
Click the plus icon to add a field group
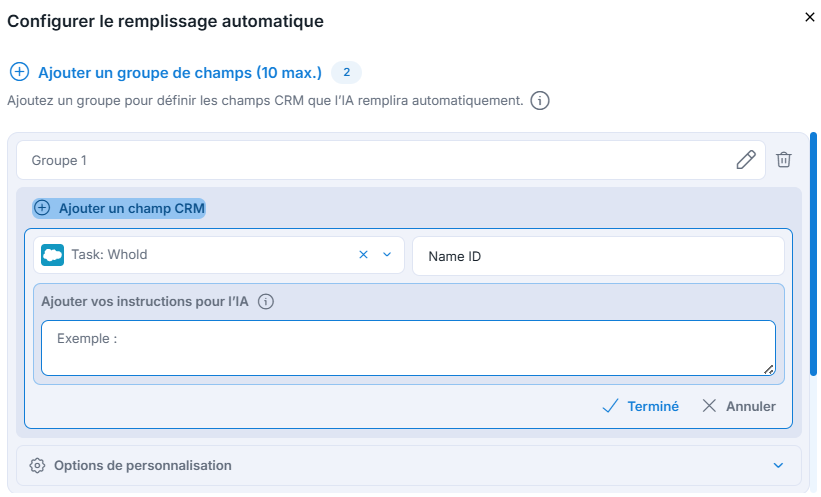coord(19,72)
